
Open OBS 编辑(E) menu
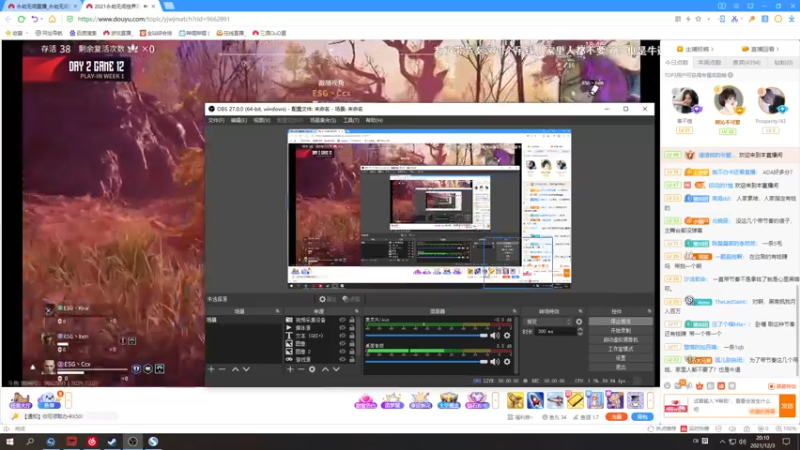click(x=238, y=120)
